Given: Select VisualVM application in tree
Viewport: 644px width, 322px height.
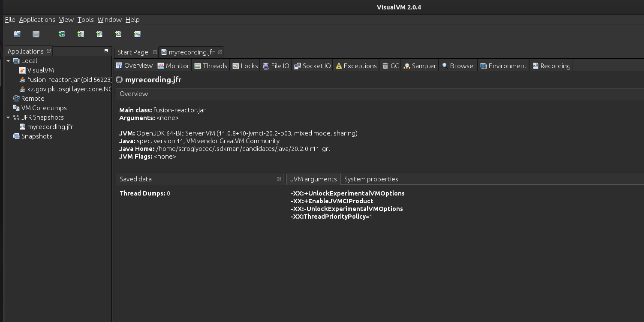Looking at the screenshot, I should point(40,70).
